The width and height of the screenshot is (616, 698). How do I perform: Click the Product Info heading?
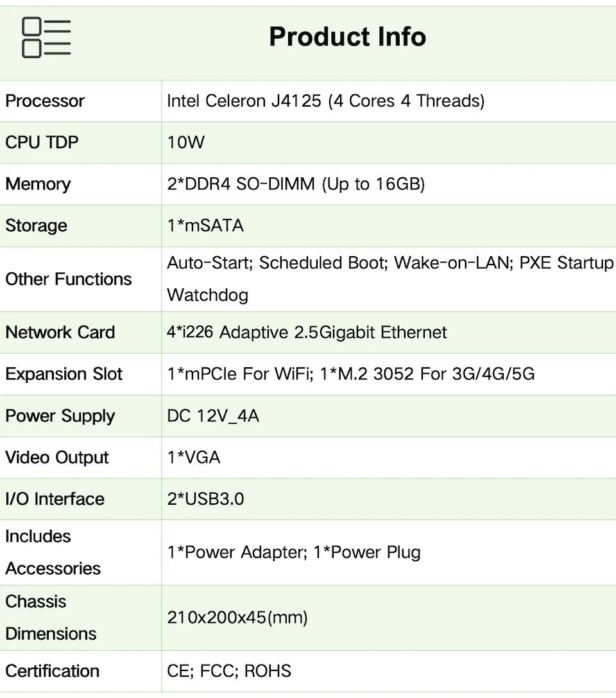[x=347, y=37]
